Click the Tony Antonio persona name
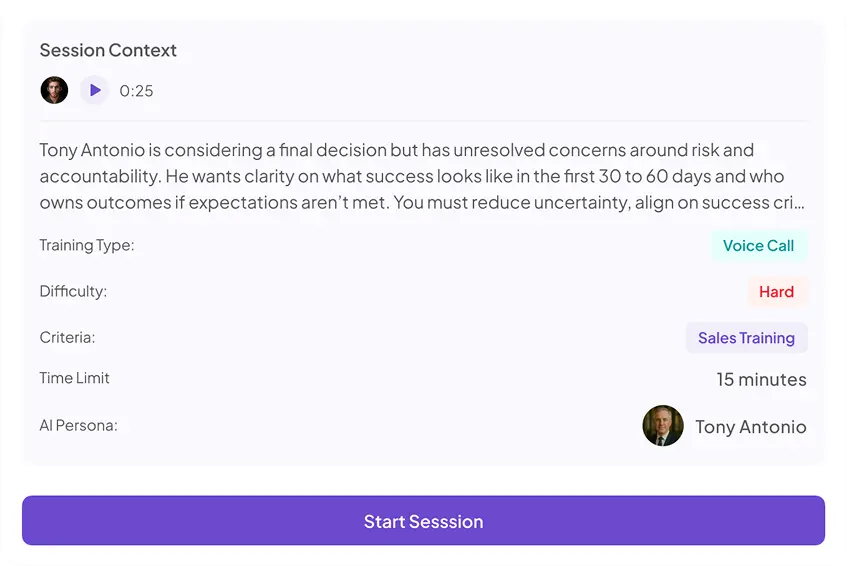Screen dimensions: 848x566 pos(751,427)
